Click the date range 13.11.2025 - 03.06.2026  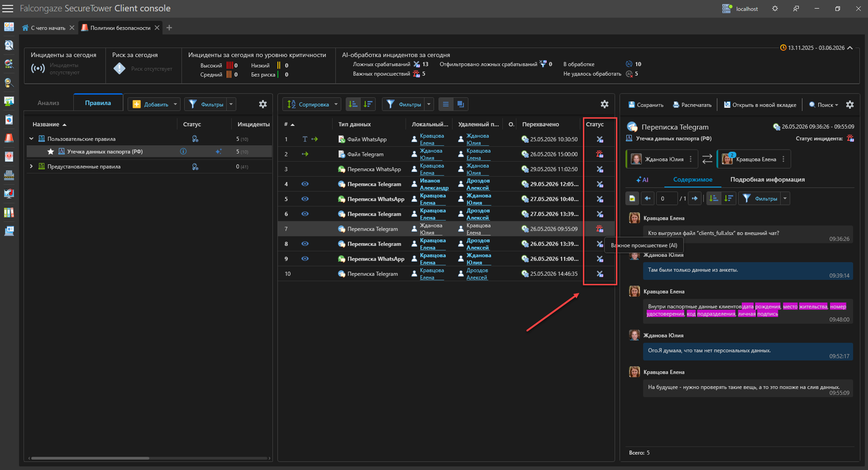coord(816,48)
